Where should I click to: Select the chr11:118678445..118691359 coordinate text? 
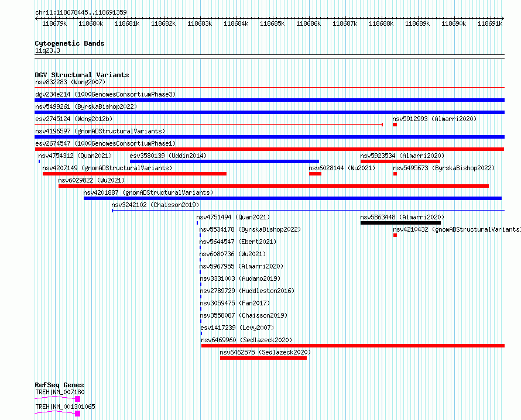coord(81,13)
